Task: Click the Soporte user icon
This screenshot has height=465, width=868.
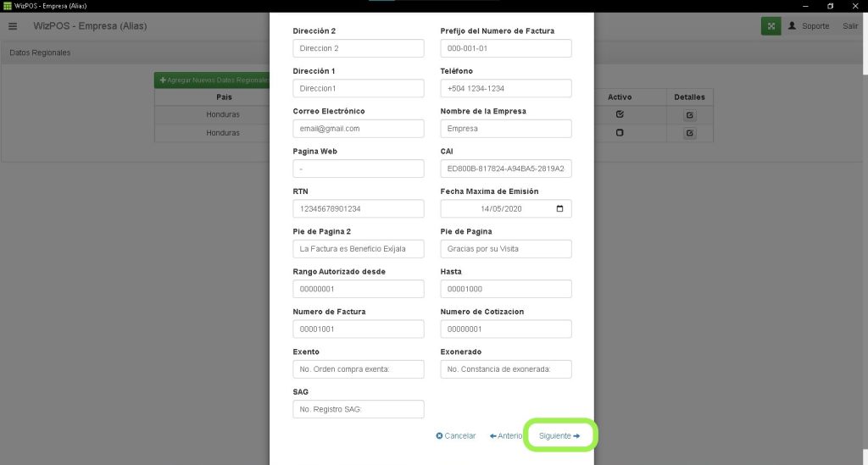Action: click(792, 26)
